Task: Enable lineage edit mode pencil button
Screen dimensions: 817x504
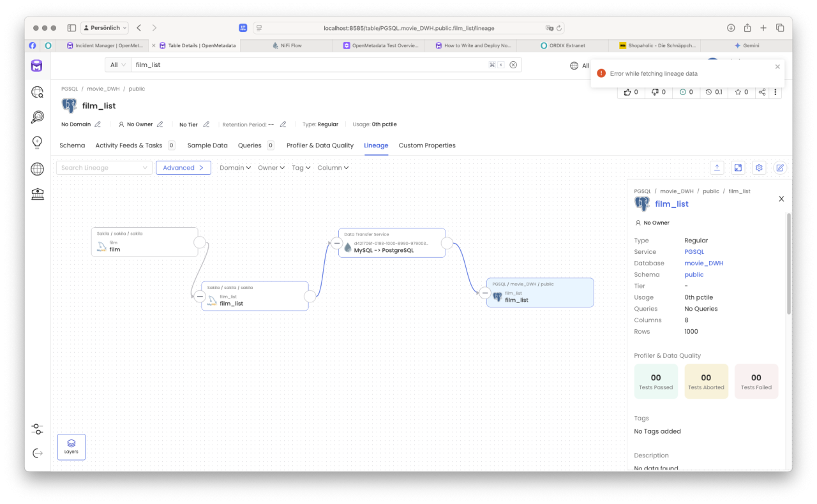Action: click(x=780, y=168)
